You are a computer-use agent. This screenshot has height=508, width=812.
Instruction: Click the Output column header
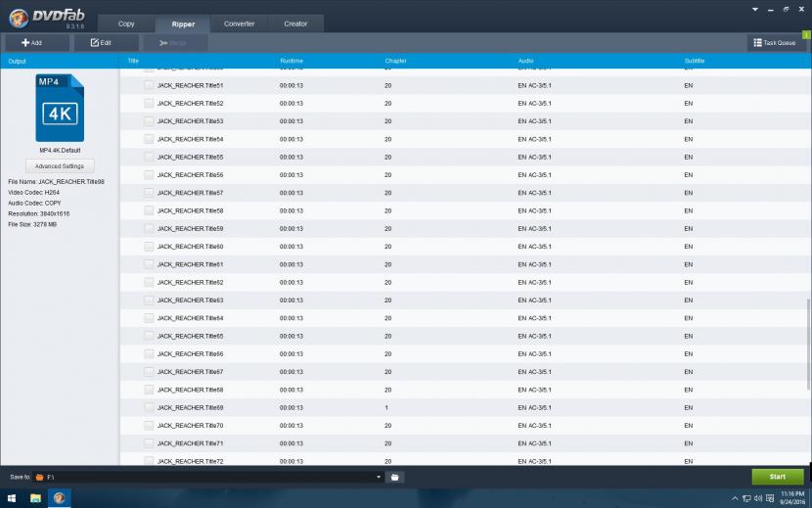pos(17,61)
